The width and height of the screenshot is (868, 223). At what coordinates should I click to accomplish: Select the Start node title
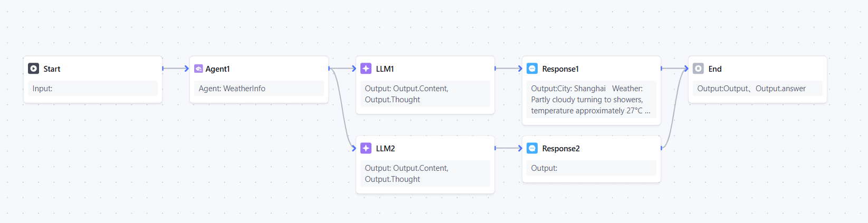pyautogui.click(x=52, y=69)
